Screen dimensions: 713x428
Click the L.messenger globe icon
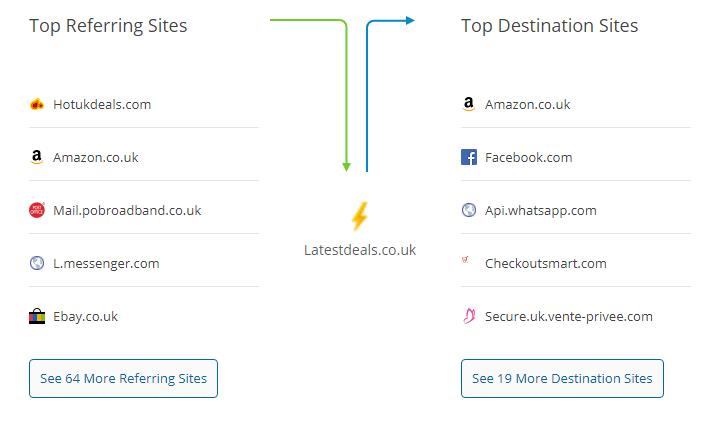pyautogui.click(x=37, y=263)
